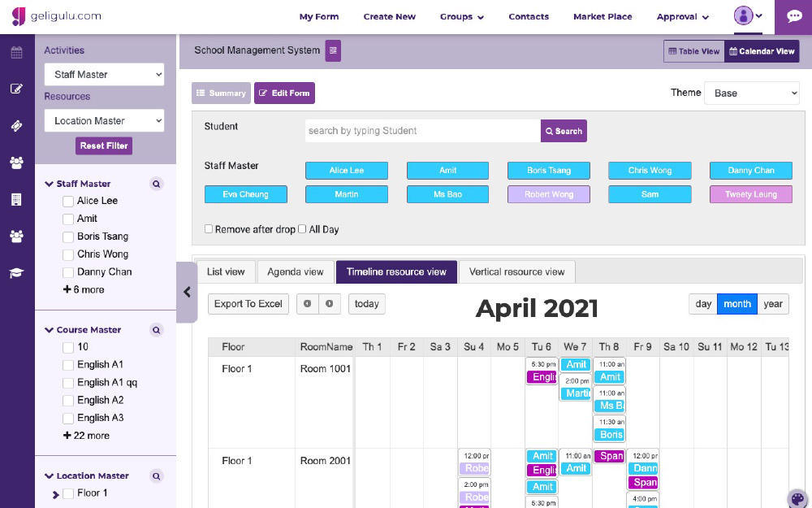Viewport: 812px width, 508px height.
Task: Check the Chris Wong filter box
Action: pyautogui.click(x=68, y=254)
